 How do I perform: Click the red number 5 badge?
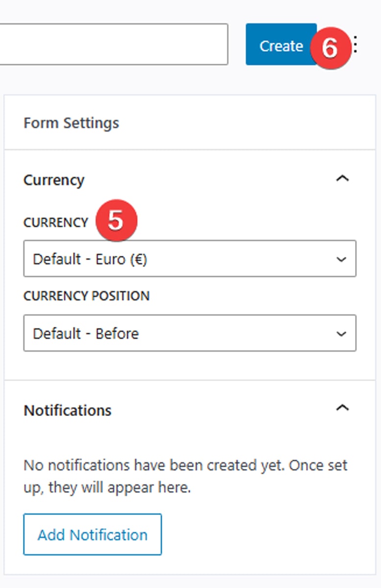click(116, 220)
